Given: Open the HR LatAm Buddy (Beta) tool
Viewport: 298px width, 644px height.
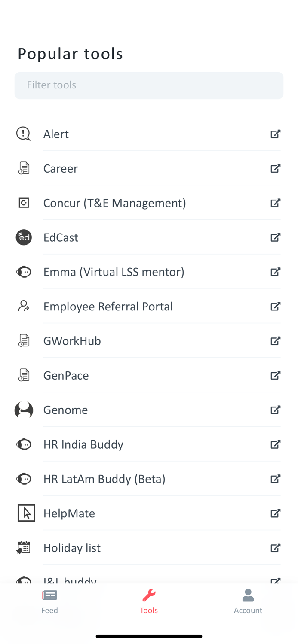Looking at the screenshot, I should (x=104, y=478).
